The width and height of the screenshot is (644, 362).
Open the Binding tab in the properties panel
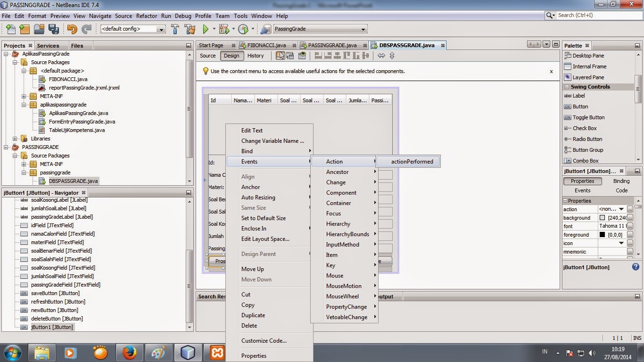pos(621,181)
